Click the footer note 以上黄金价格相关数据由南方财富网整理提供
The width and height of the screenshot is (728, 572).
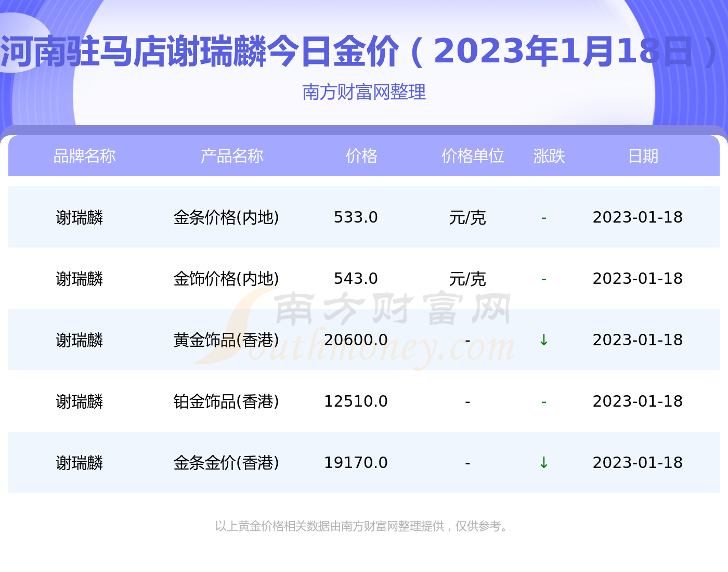(330, 526)
